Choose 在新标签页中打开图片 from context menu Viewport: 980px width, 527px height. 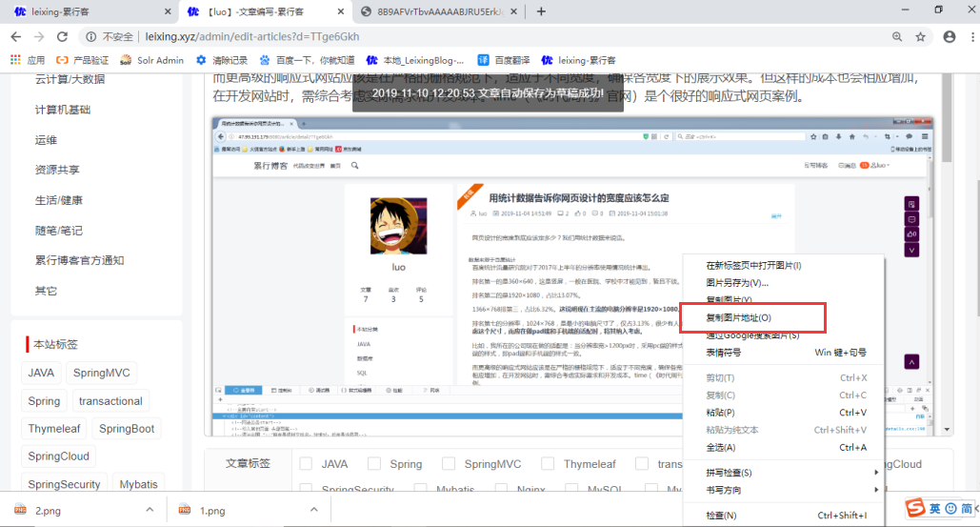[x=784, y=266]
